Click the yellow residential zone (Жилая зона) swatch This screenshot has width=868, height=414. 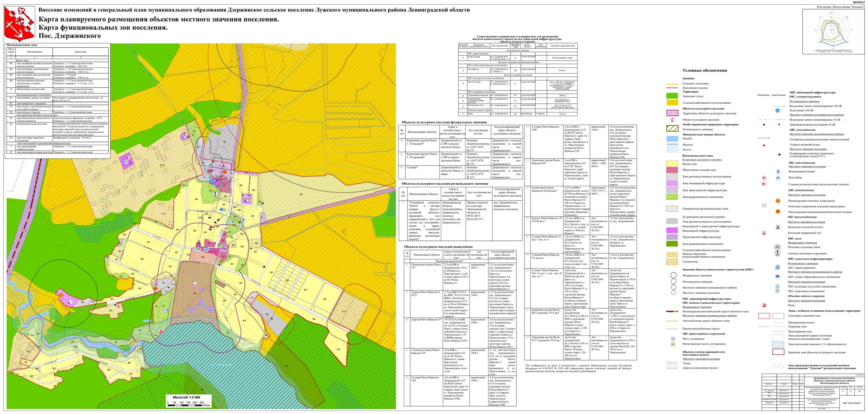point(672,164)
